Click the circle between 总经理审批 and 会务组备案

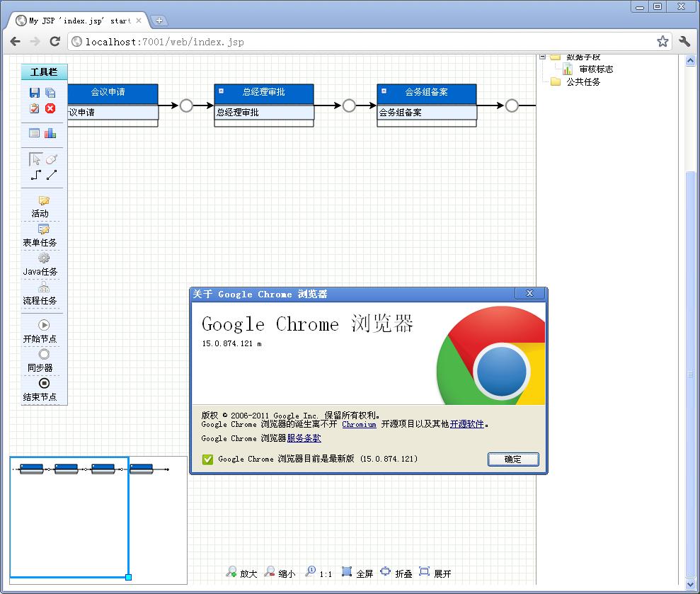tap(349, 106)
